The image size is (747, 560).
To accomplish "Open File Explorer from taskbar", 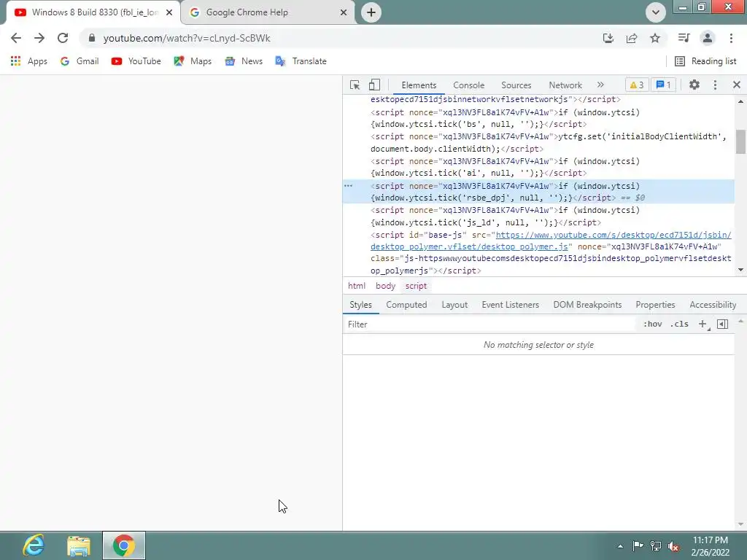I will point(79,545).
